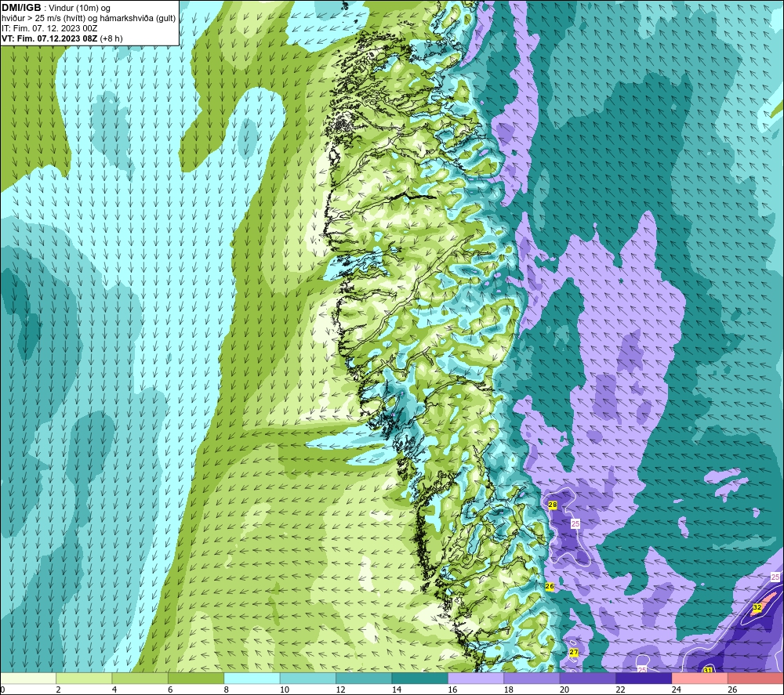Click the 2–4 m/s light green legend swatch
Image resolution: width=784 pixels, height=695 pixels.
point(84,678)
